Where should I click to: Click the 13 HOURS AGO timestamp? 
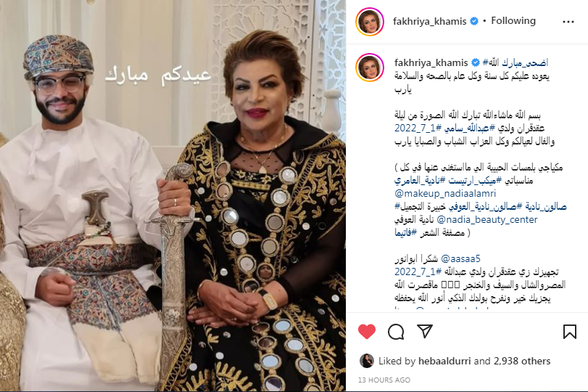384,380
